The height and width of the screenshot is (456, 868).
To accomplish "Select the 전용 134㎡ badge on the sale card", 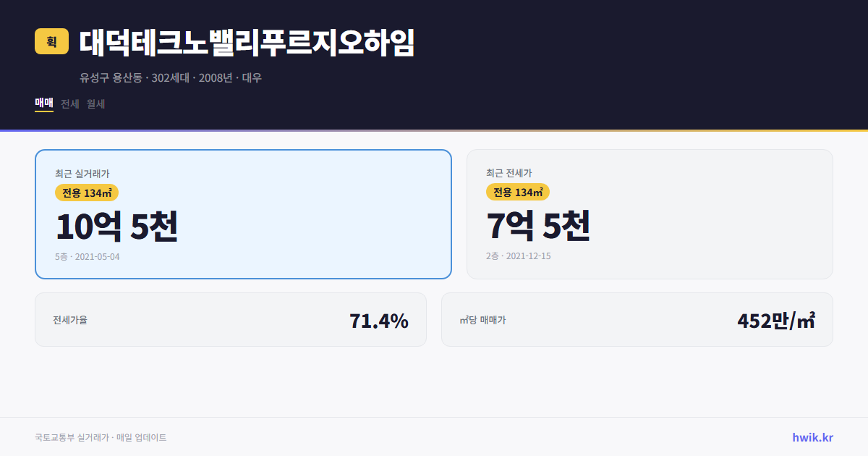I will coord(86,193).
